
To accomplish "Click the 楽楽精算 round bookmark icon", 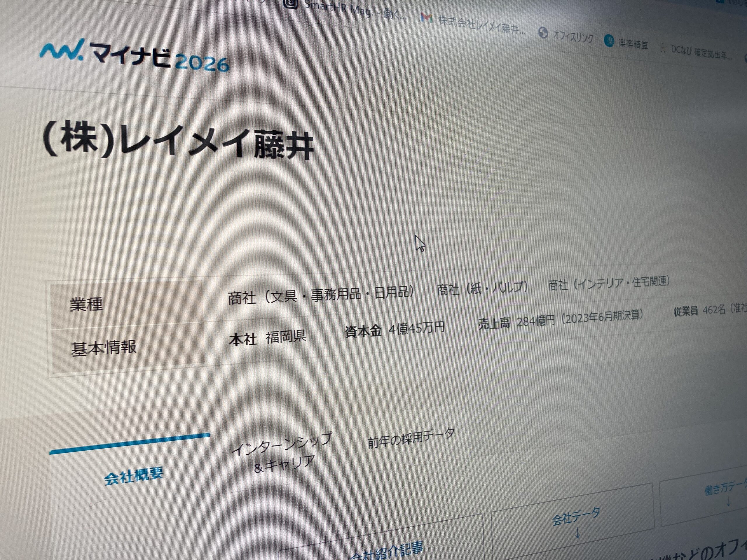I will coord(609,41).
